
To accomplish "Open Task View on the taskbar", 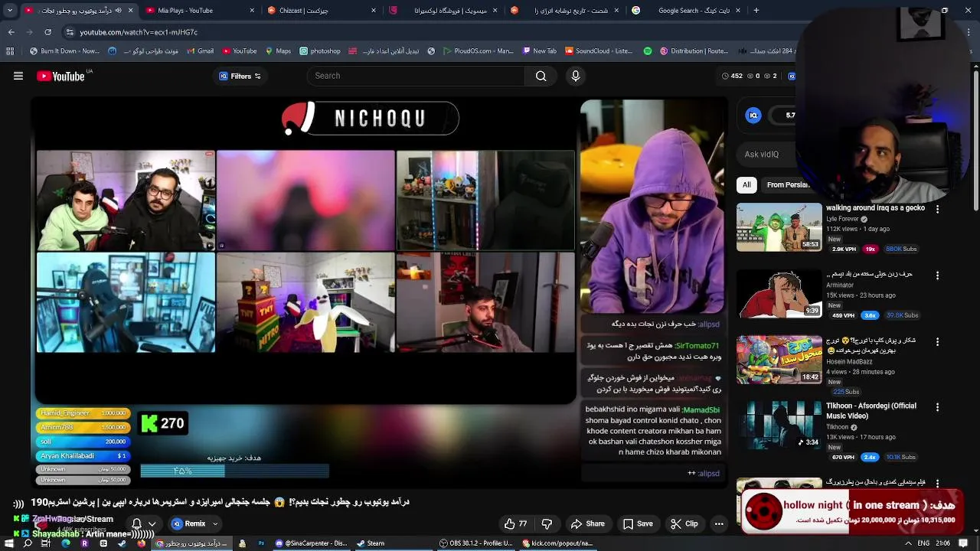I will (x=46, y=543).
